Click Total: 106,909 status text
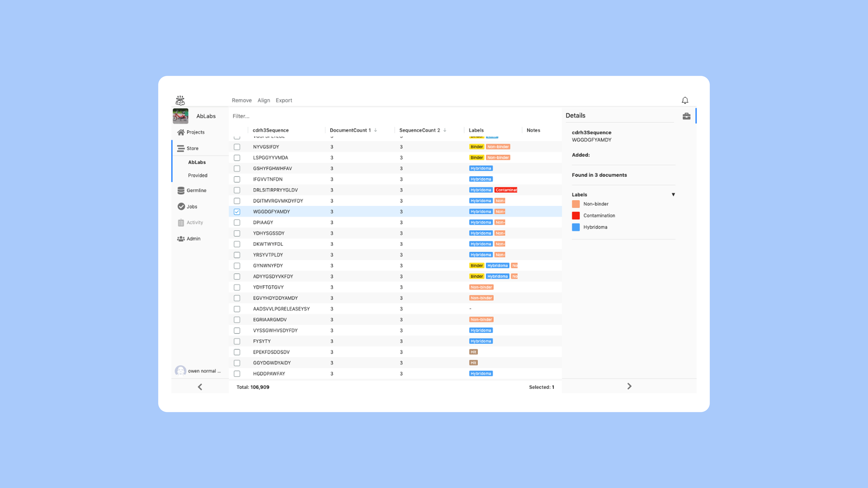The width and height of the screenshot is (868, 488). (x=253, y=387)
